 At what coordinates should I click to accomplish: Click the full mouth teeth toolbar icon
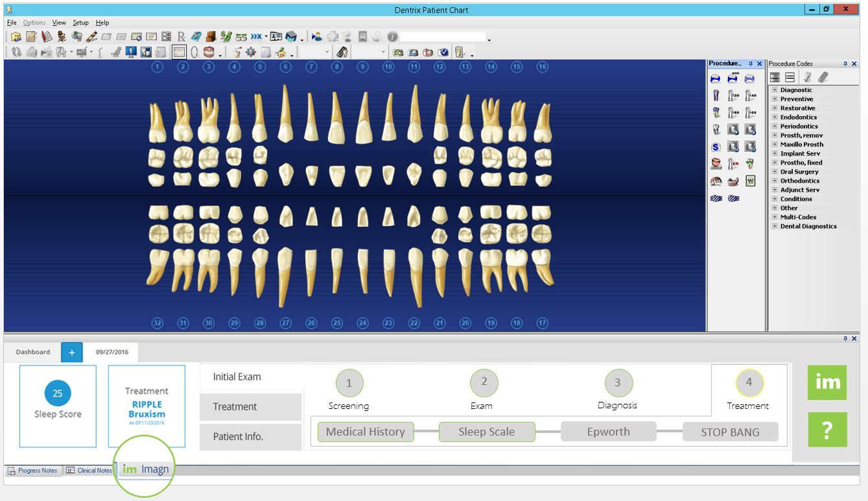[x=209, y=52]
